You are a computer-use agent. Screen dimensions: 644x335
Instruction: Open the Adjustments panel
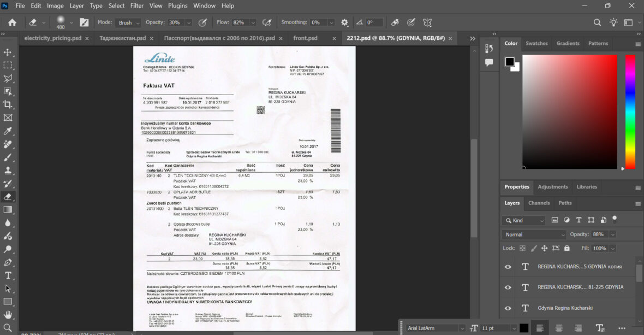click(552, 186)
